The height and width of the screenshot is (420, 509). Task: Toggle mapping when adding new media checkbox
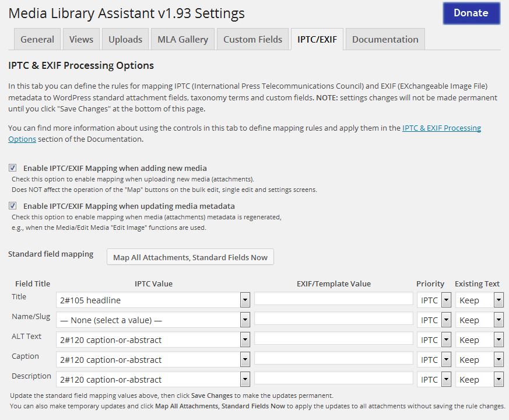coord(12,168)
